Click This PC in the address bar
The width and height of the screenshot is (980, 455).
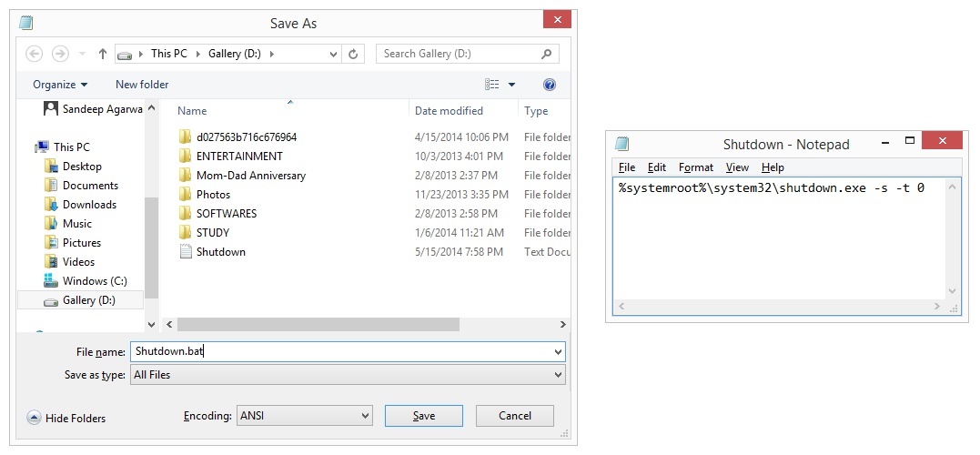(x=169, y=54)
